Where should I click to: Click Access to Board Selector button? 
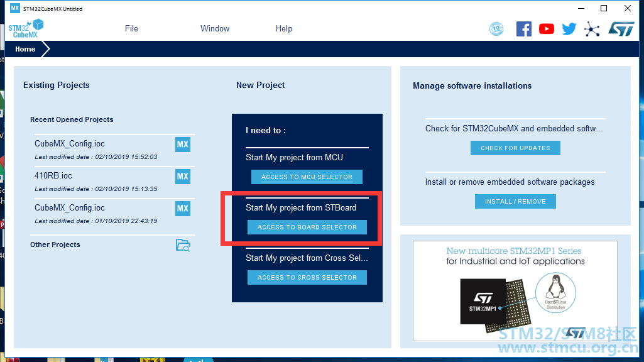click(x=307, y=228)
